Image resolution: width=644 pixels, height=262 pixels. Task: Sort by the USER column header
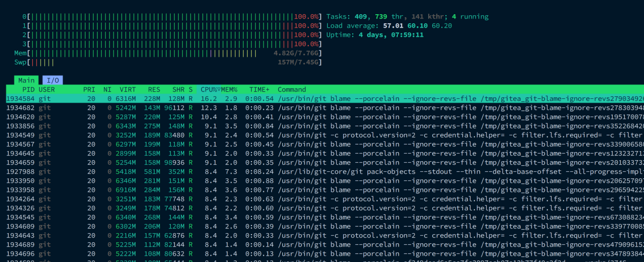click(x=47, y=89)
